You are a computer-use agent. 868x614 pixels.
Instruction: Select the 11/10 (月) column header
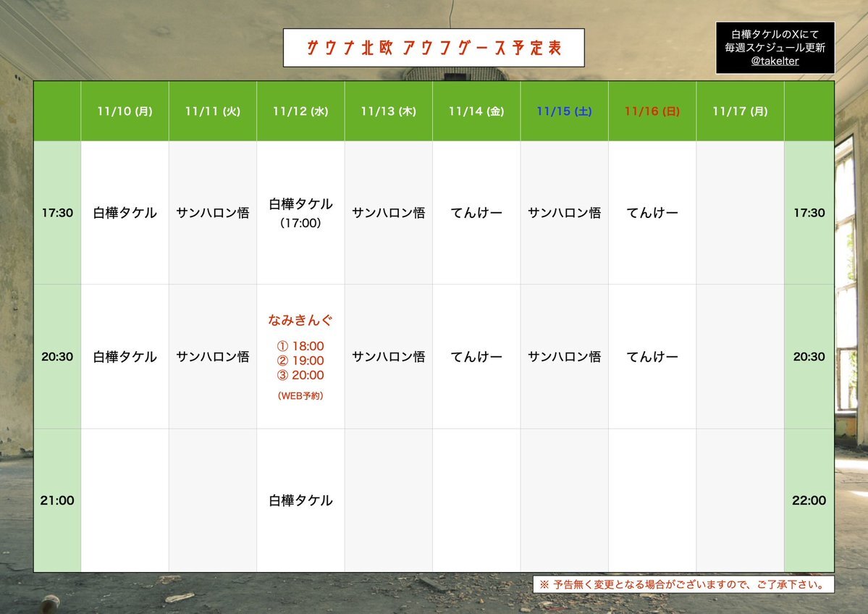click(x=125, y=112)
